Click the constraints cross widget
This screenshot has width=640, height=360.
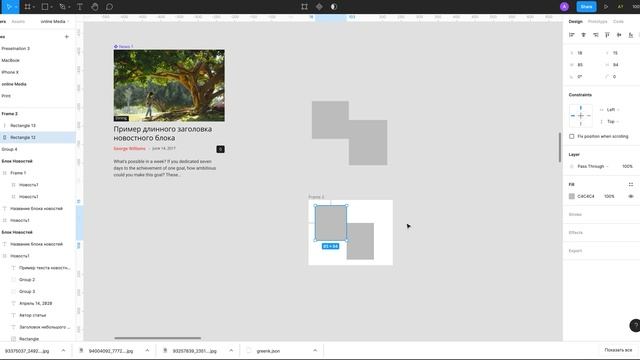point(580,116)
